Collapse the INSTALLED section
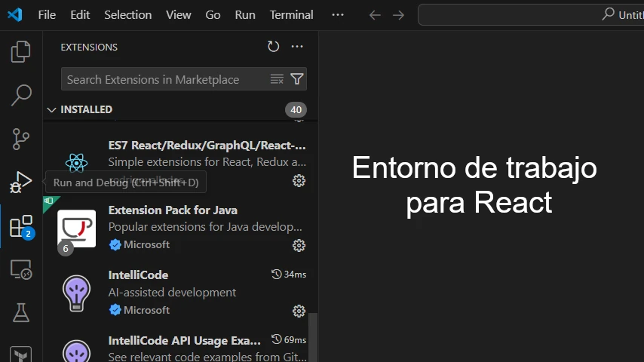 (x=51, y=109)
